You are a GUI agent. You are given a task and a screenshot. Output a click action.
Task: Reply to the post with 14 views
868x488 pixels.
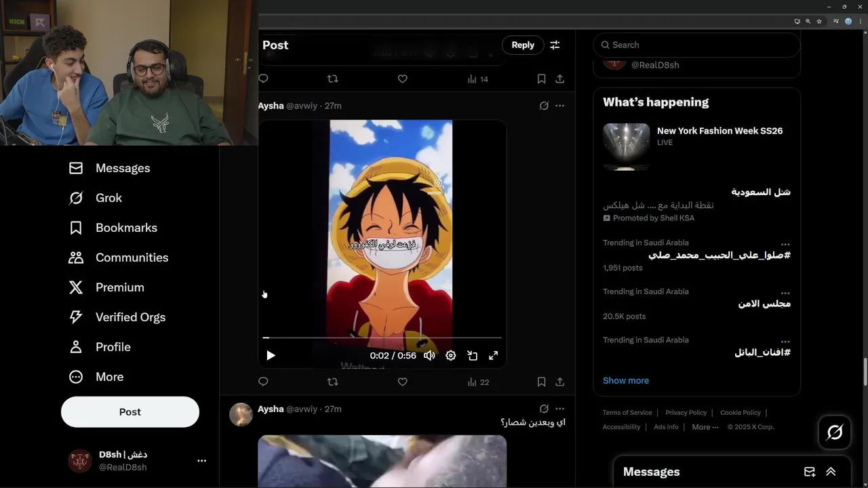point(263,79)
